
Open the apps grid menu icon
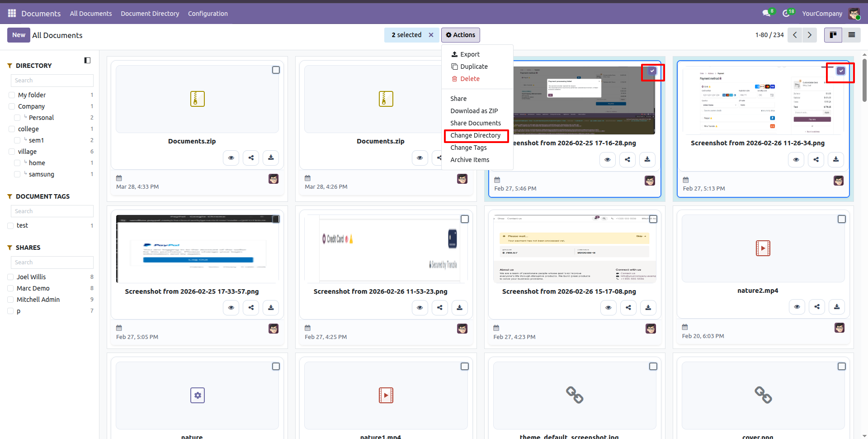[12, 13]
